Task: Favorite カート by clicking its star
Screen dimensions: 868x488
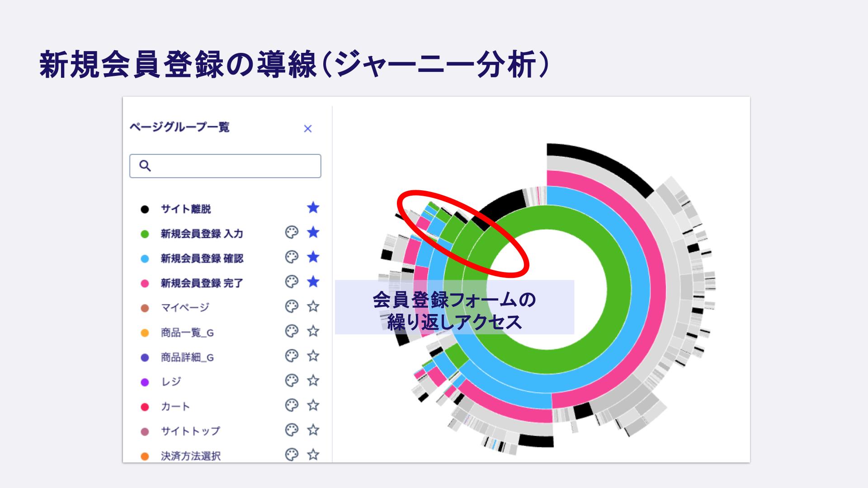Action: 313,406
